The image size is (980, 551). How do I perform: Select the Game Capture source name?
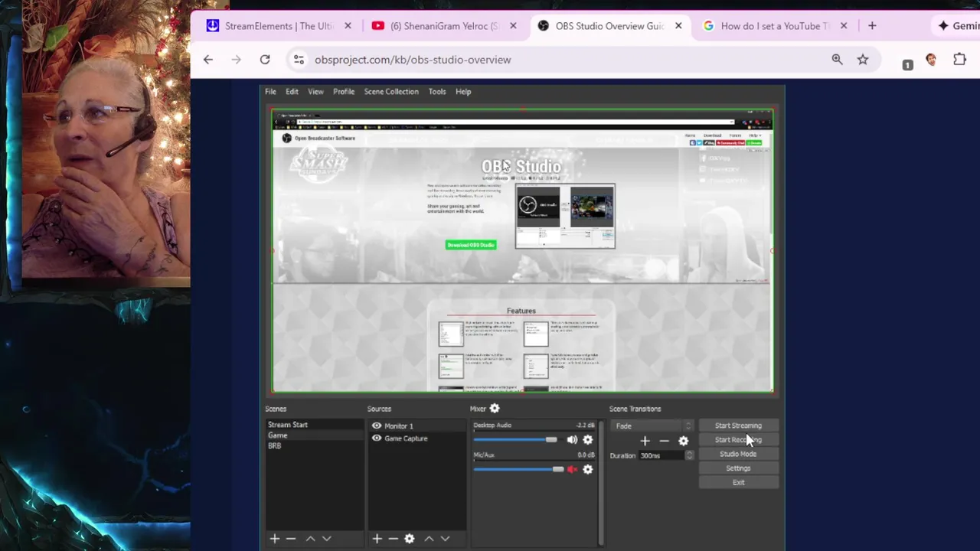coord(406,439)
